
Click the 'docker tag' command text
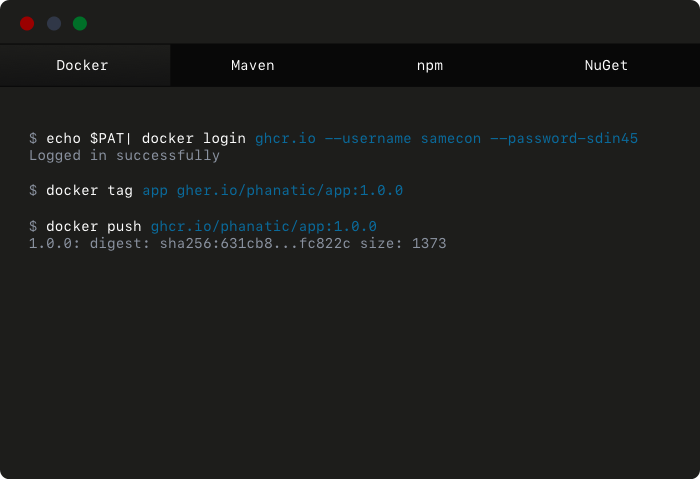(x=89, y=190)
